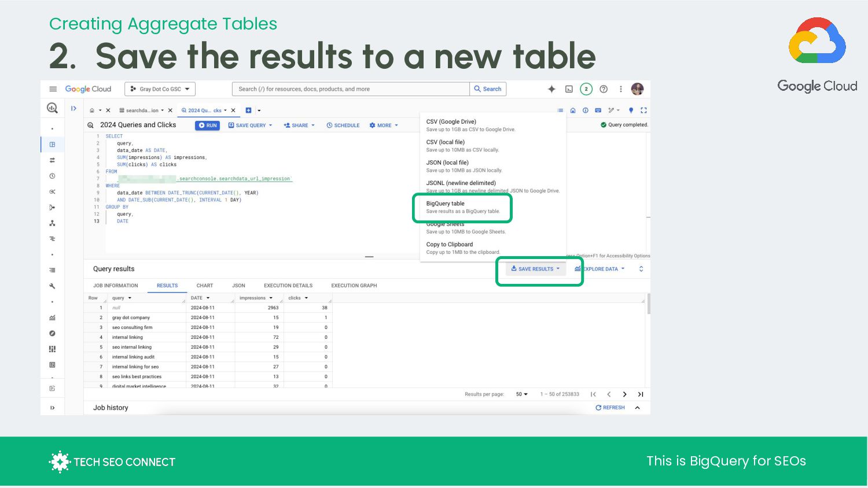Open the three-dot settings menu in header
This screenshot has height=488, width=868.
621,89
